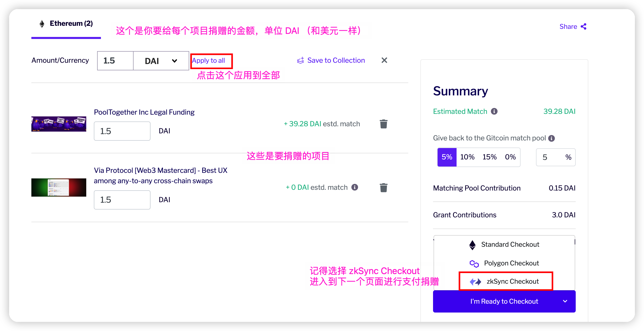The image size is (644, 331).
Task: Click the Polygon Checkout logo icon
Action: point(474,264)
